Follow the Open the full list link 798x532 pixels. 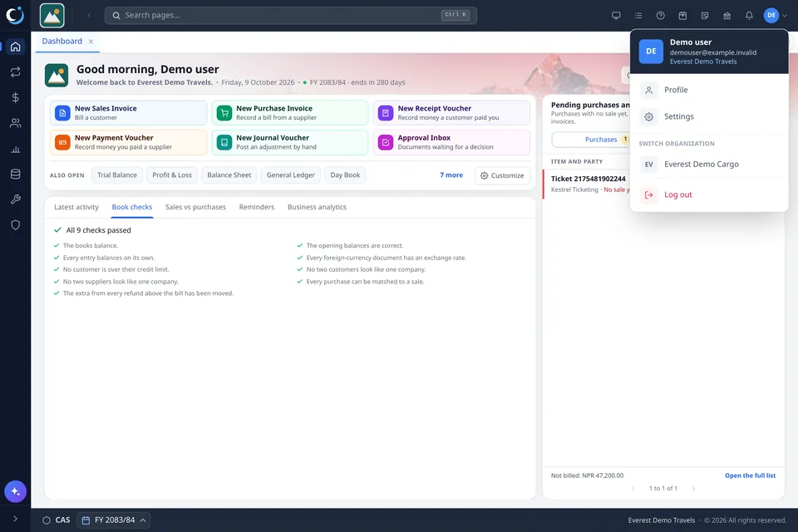coord(750,475)
